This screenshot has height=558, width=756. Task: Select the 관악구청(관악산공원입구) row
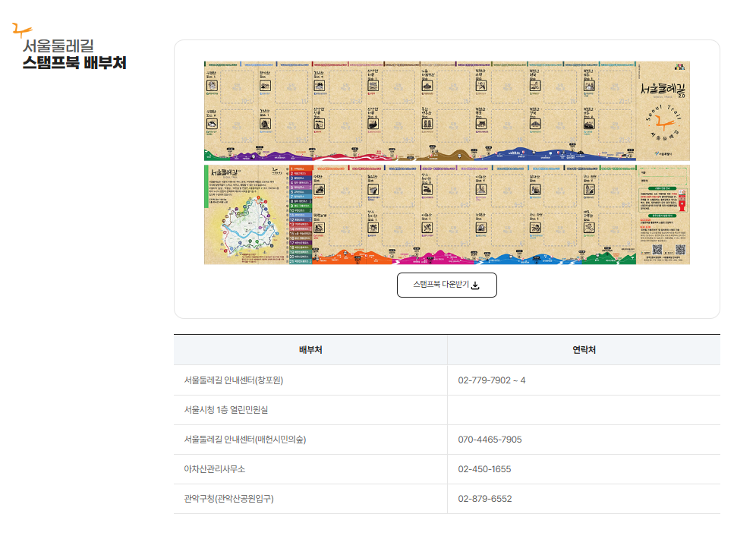pyautogui.click(x=447, y=499)
